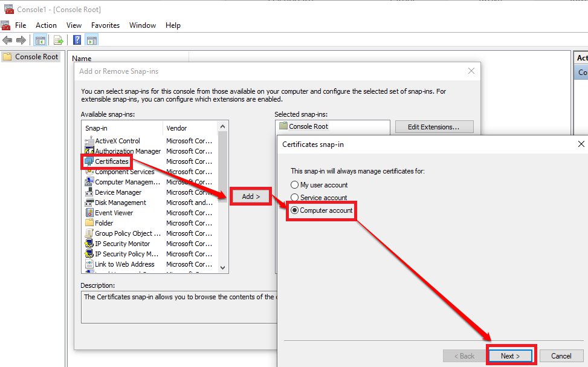Toggle Show/Hide Action Pane icon
The image size is (588, 367).
92,41
